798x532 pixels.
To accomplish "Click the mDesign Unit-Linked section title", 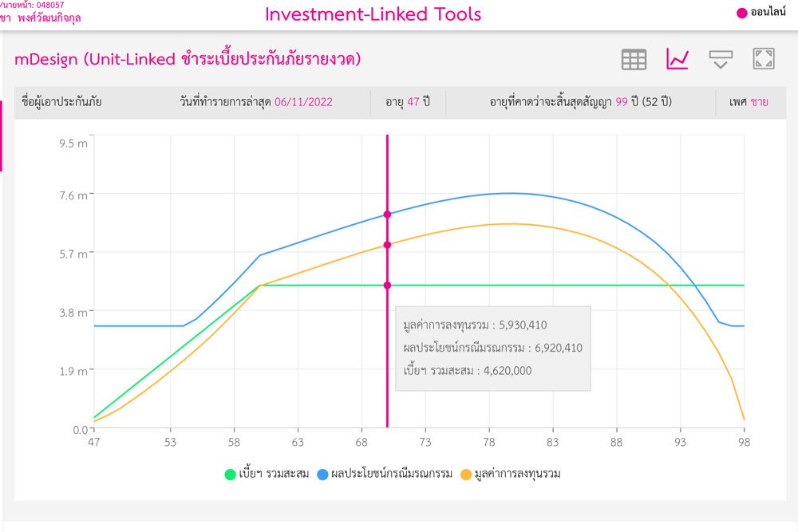I will click(188, 59).
